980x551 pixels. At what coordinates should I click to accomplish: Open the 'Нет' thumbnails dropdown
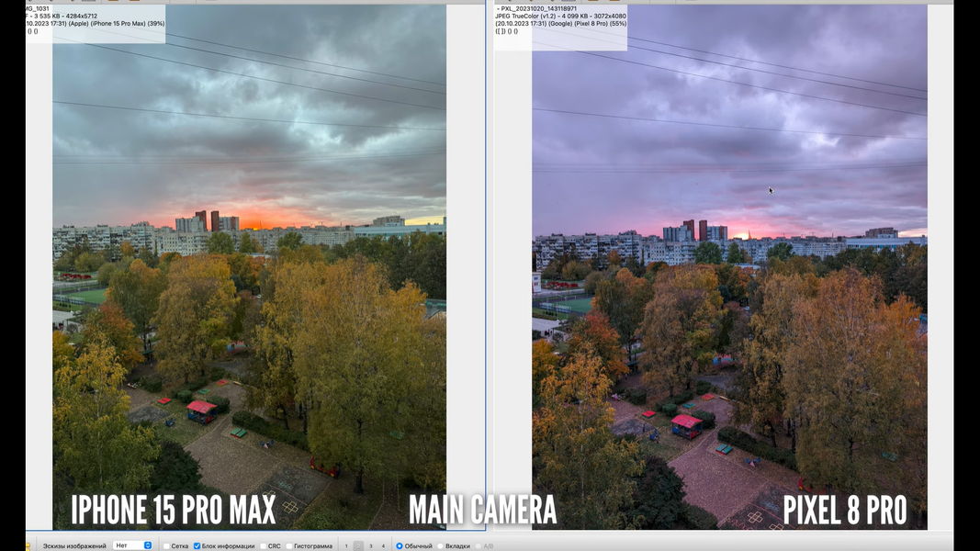132,545
